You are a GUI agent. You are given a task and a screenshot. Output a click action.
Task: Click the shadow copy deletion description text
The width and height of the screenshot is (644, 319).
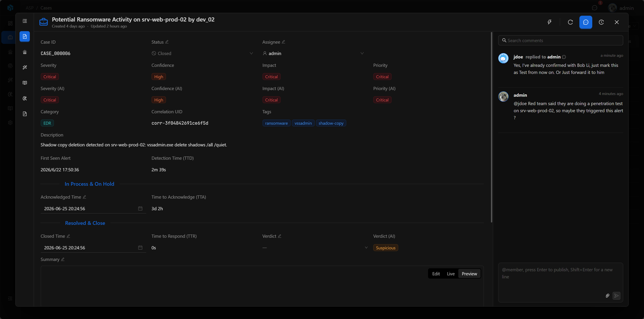(134, 145)
